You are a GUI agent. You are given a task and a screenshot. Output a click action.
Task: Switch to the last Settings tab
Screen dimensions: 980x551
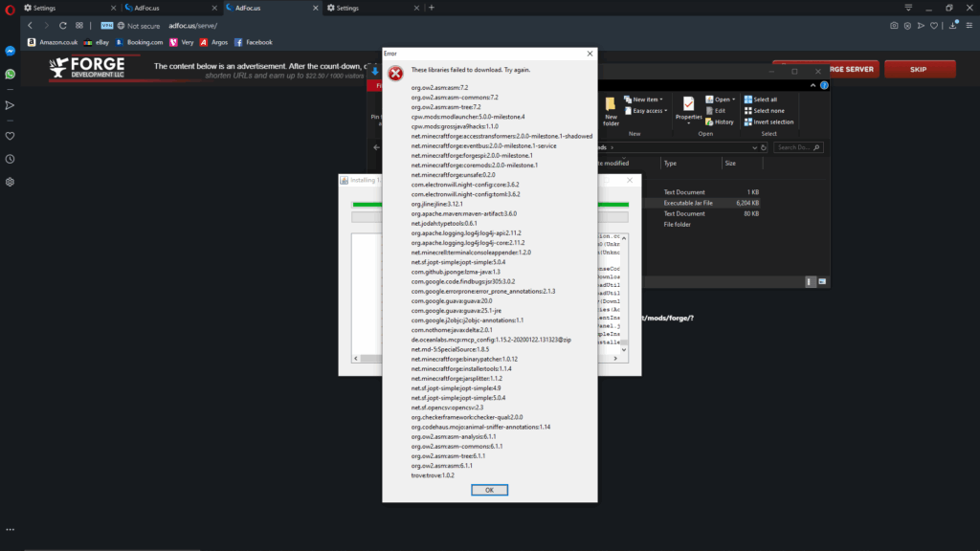coord(373,8)
